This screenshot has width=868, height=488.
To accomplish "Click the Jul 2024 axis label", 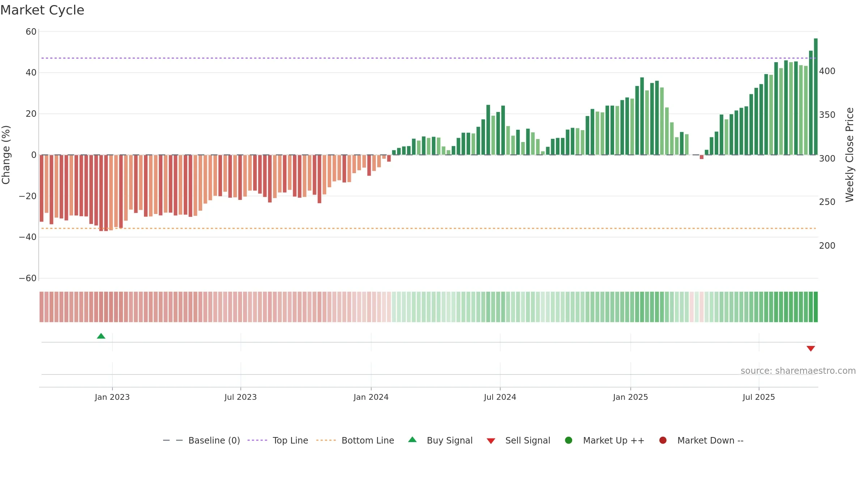I will pos(500,397).
